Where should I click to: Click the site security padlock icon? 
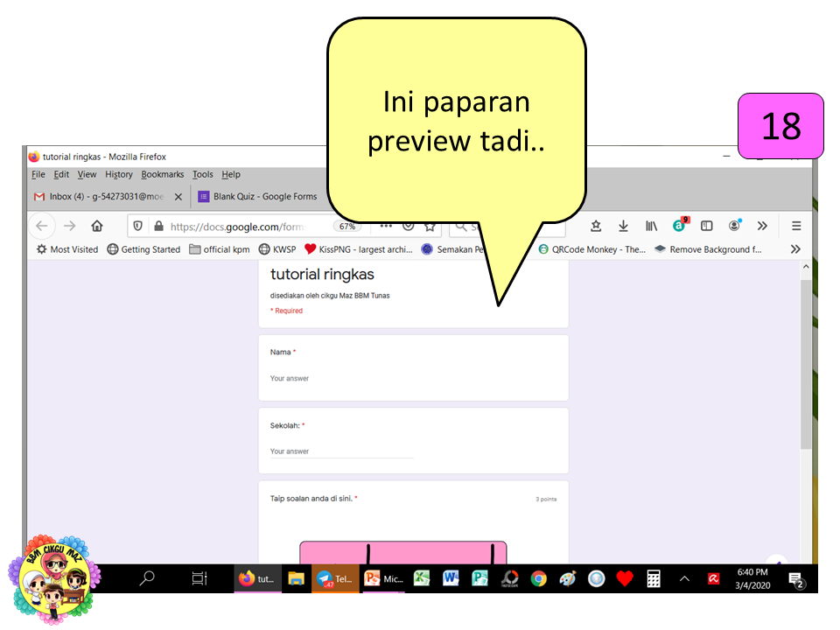[158, 226]
